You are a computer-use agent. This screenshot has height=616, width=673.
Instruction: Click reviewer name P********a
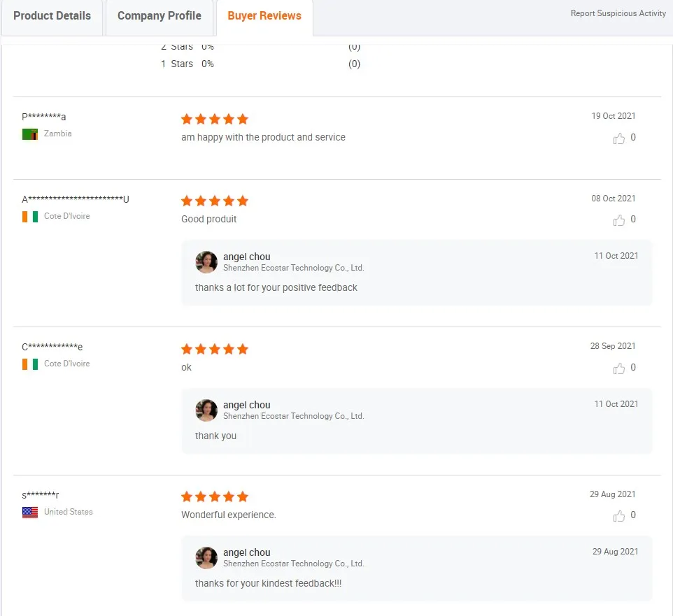pos(44,117)
